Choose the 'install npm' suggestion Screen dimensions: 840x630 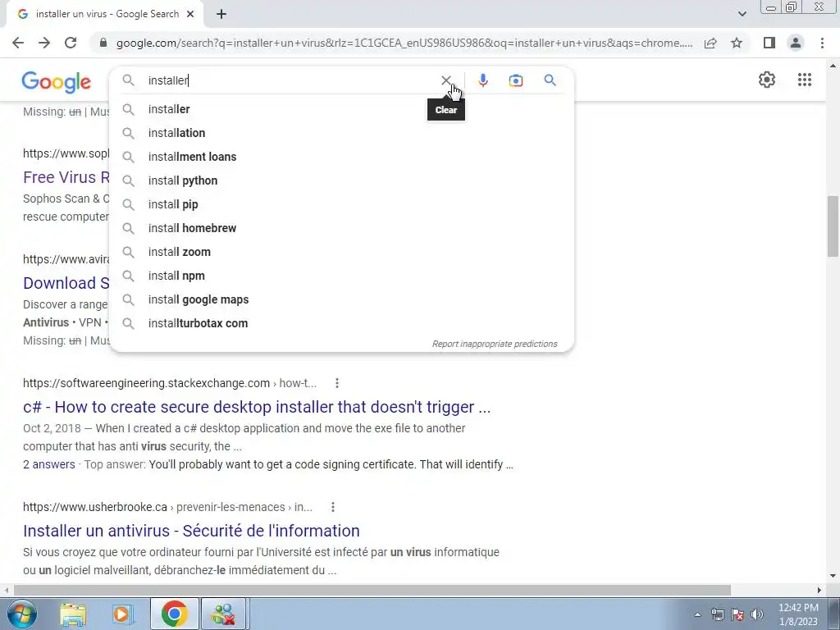[x=341, y=276]
